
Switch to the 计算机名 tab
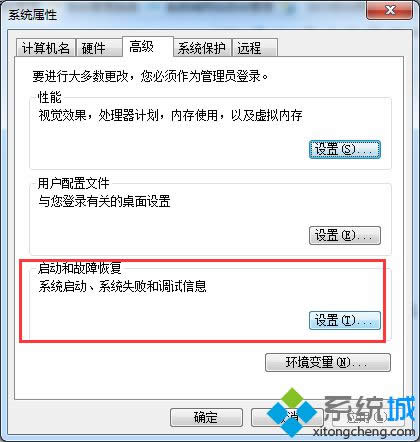(46, 48)
